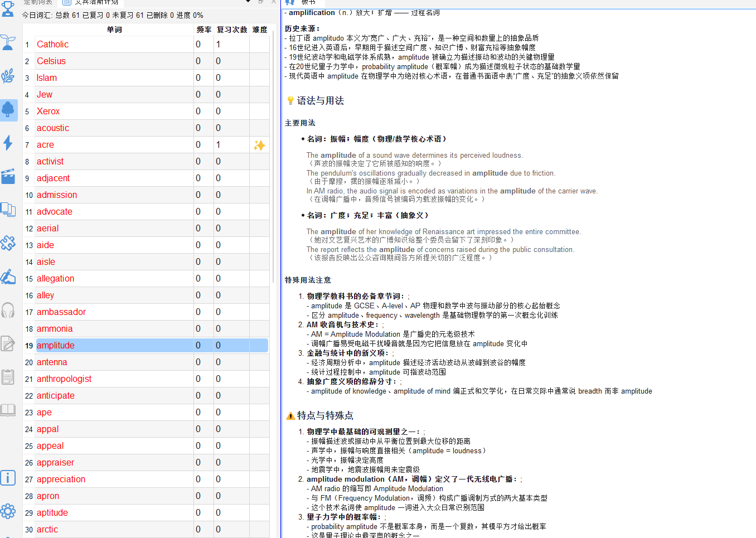
Task: Sort by the 难度 column header
Action: (260, 30)
